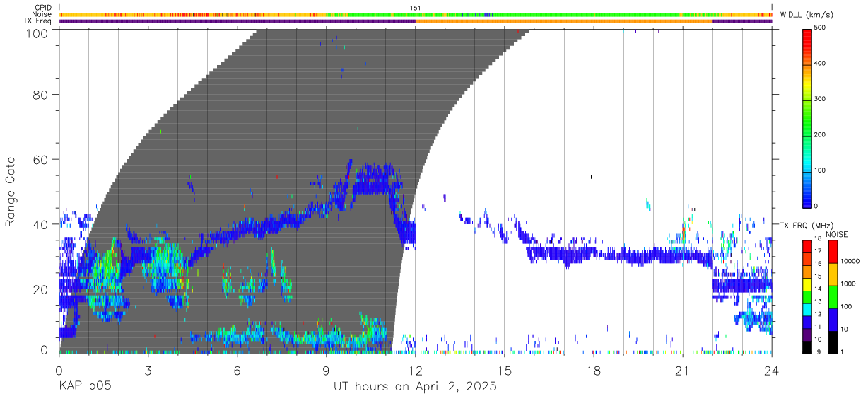Click the '14' tick on the TX FRQ legend
The image size is (868, 401).
817,289
